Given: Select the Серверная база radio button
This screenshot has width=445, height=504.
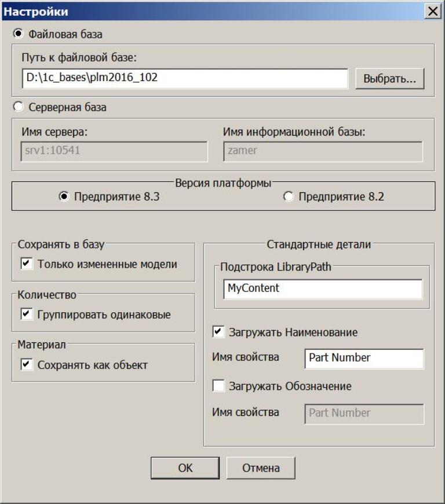Looking at the screenshot, I should [x=18, y=107].
